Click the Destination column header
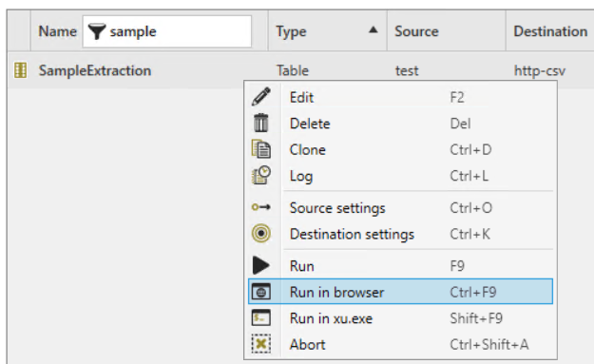 (550, 31)
